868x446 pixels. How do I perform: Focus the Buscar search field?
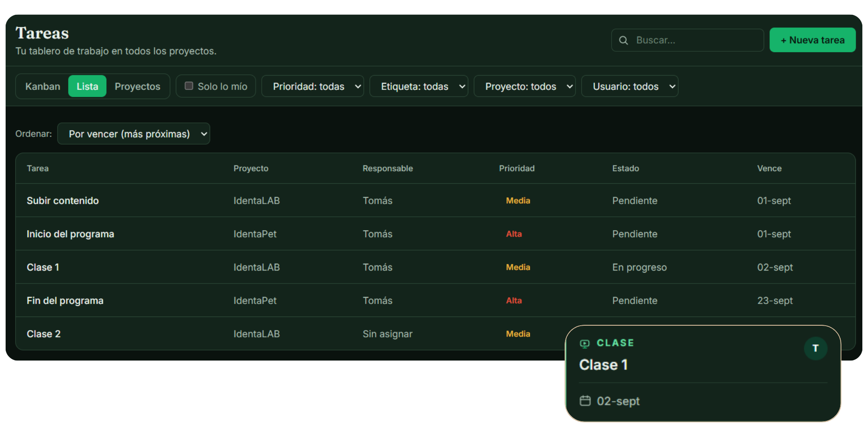pyautogui.click(x=687, y=40)
